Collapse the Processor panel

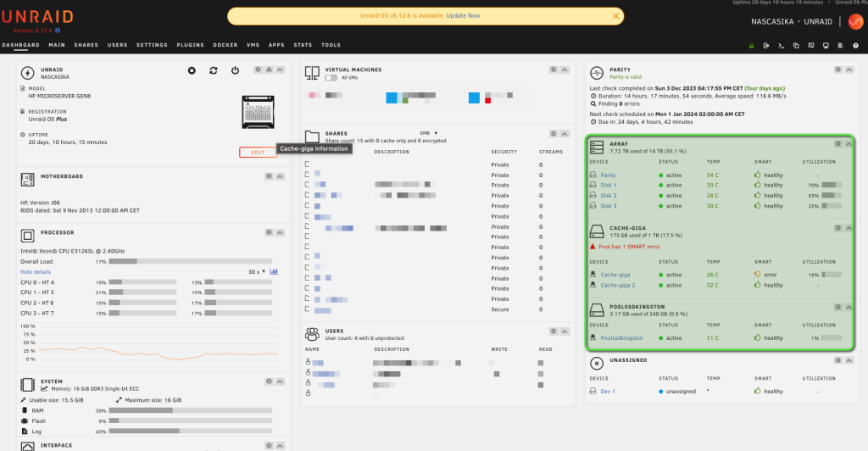(x=279, y=231)
